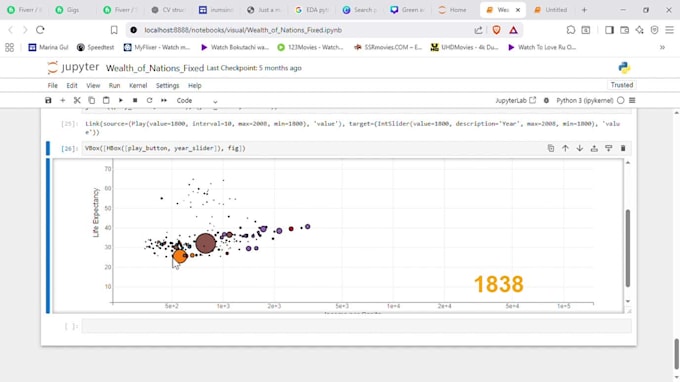Open the Edit menu
This screenshot has width=680, height=382.
[72, 85]
